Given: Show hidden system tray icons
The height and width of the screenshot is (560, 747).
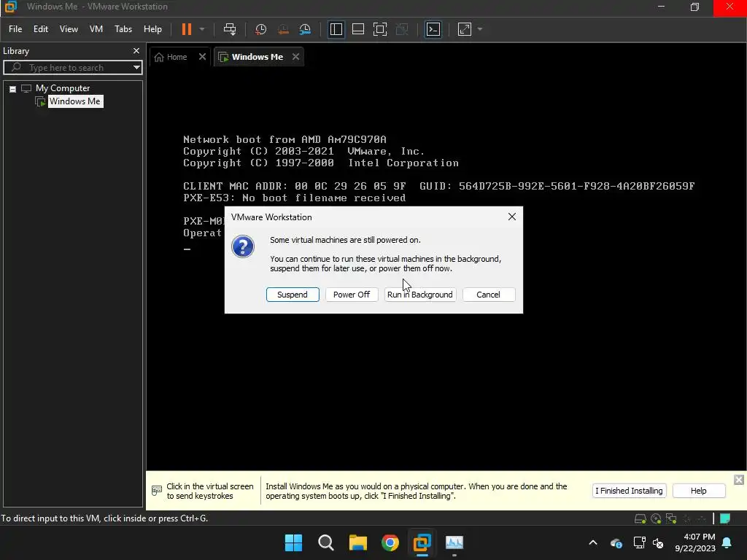Looking at the screenshot, I should point(592,542).
